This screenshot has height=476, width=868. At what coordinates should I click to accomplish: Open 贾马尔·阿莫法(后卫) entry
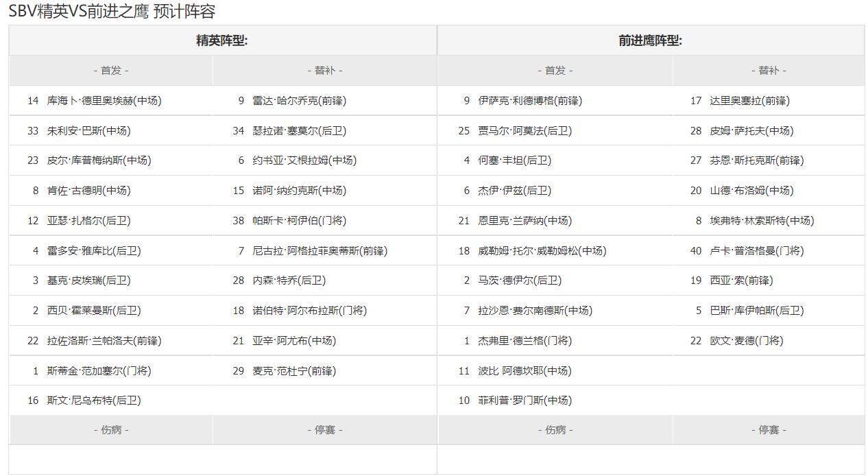pos(525,131)
